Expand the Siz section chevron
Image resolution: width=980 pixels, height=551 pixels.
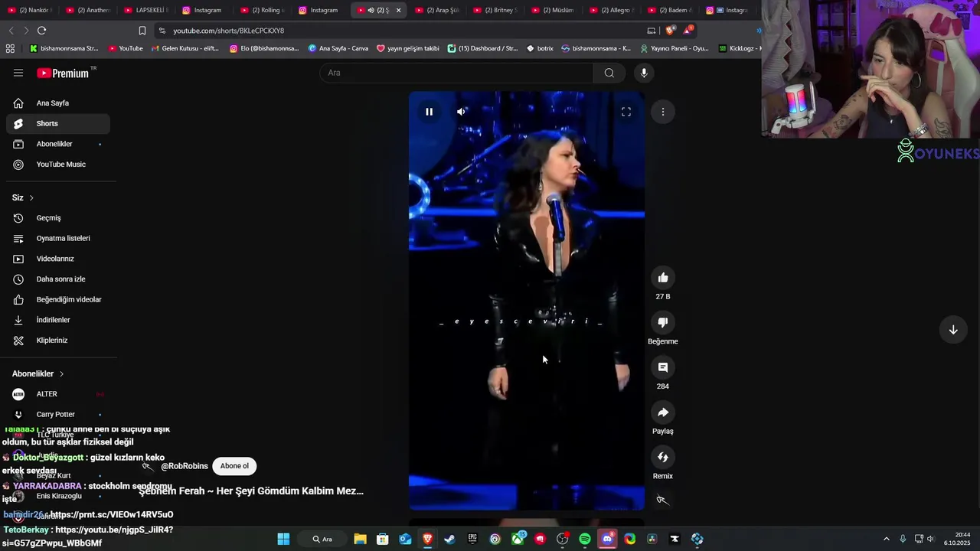(x=31, y=198)
